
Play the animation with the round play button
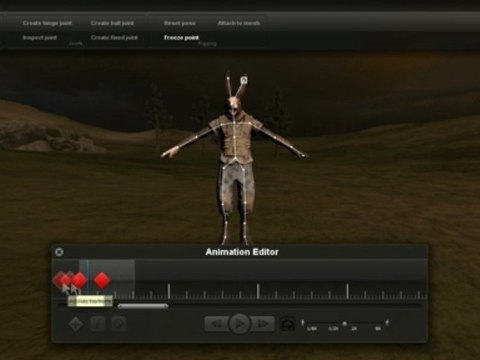click(x=239, y=324)
